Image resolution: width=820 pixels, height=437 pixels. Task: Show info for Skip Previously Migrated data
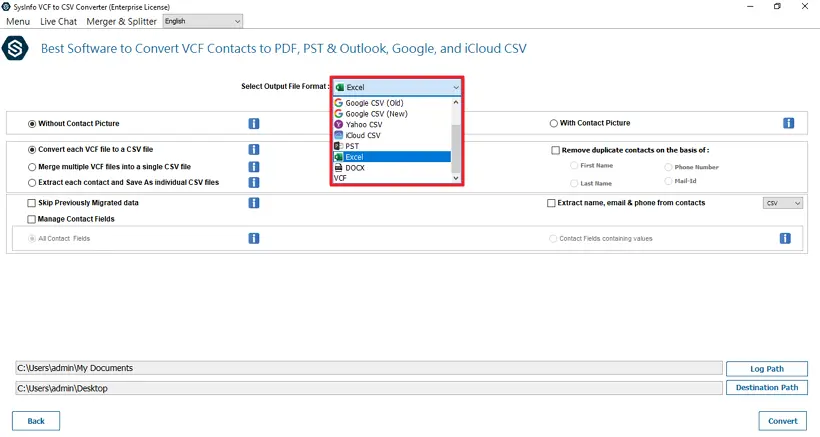pos(254,203)
